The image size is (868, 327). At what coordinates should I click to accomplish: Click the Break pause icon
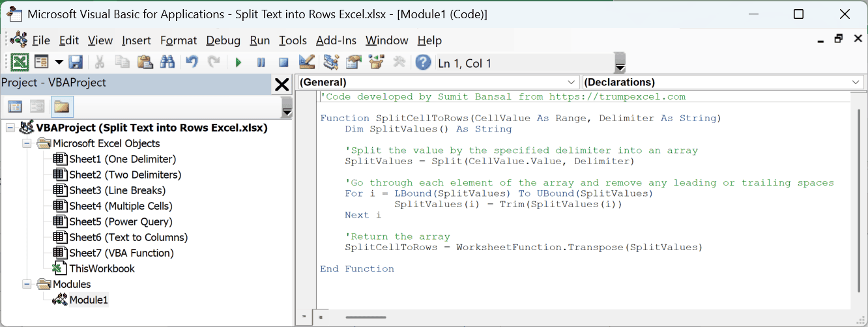pyautogui.click(x=261, y=63)
